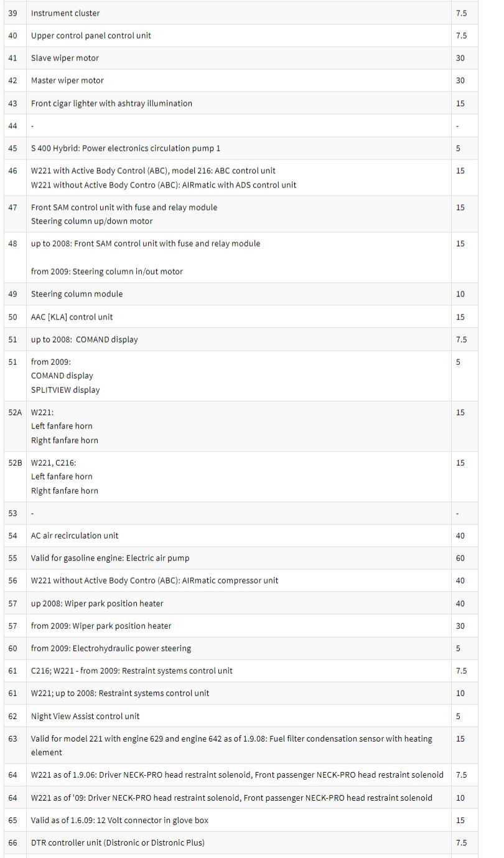Select Electric air pump 60 amp value
The width and height of the screenshot is (504, 858).
click(460, 559)
